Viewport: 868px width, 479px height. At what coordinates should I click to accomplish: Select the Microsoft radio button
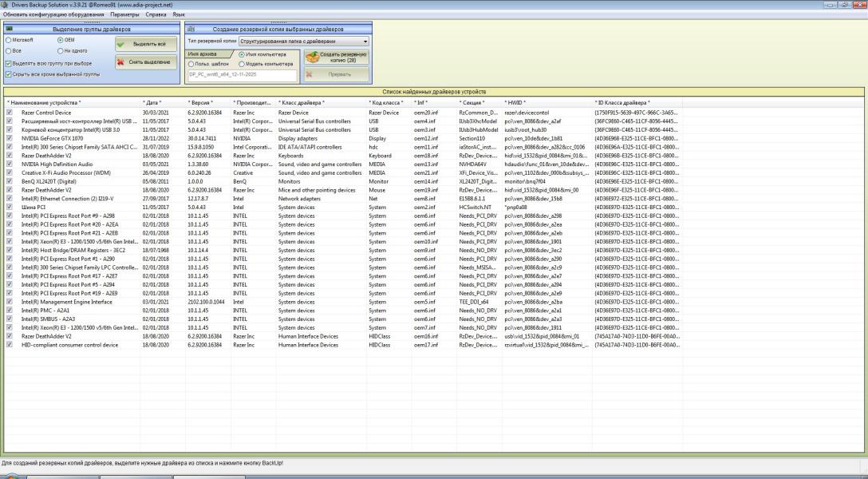click(x=9, y=39)
